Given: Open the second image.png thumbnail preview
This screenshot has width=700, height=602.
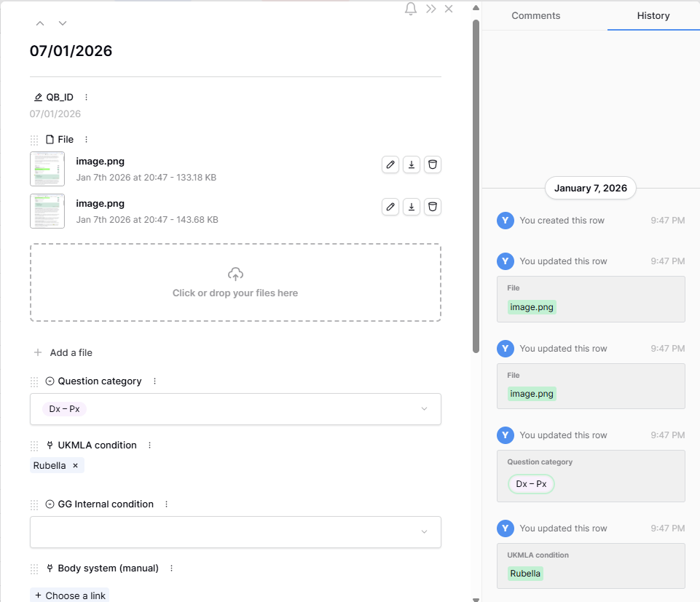Looking at the screenshot, I should point(47,211).
